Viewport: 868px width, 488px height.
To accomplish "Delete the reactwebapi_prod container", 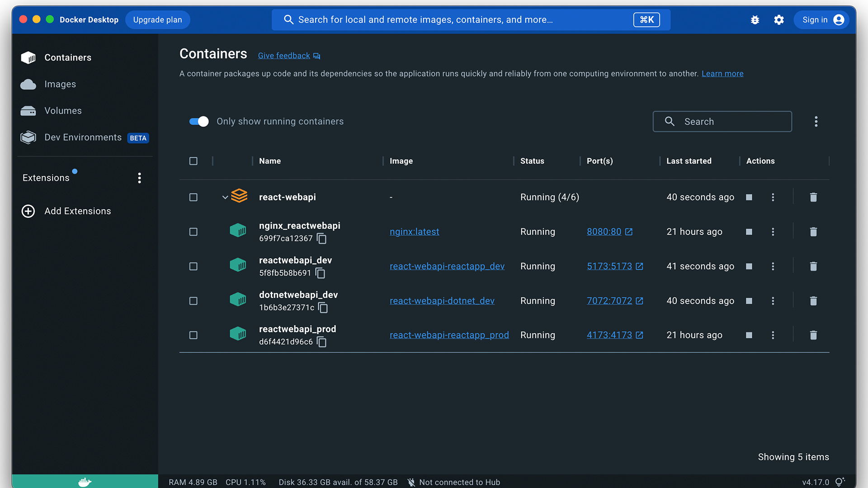I will 813,335.
